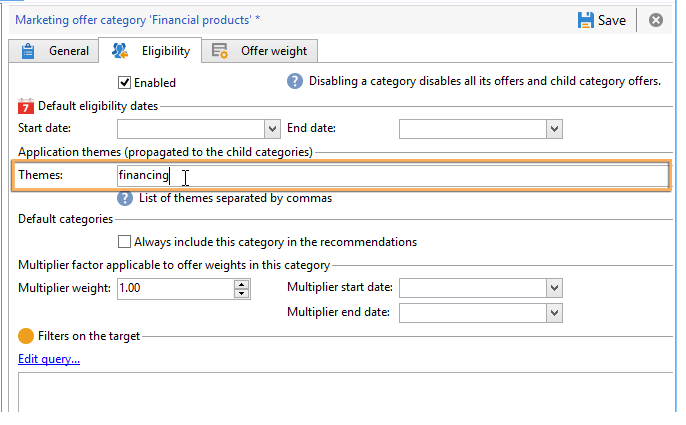Click the Save floppy disk icon
686x425 pixels.
pos(585,20)
